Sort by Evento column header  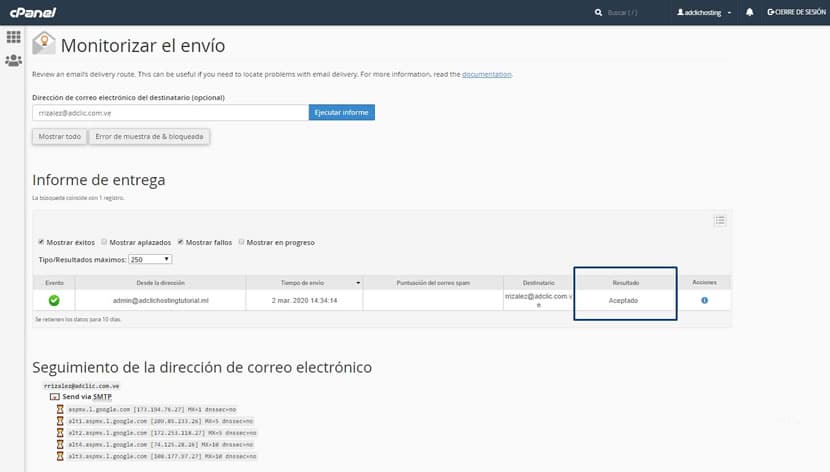click(x=54, y=283)
